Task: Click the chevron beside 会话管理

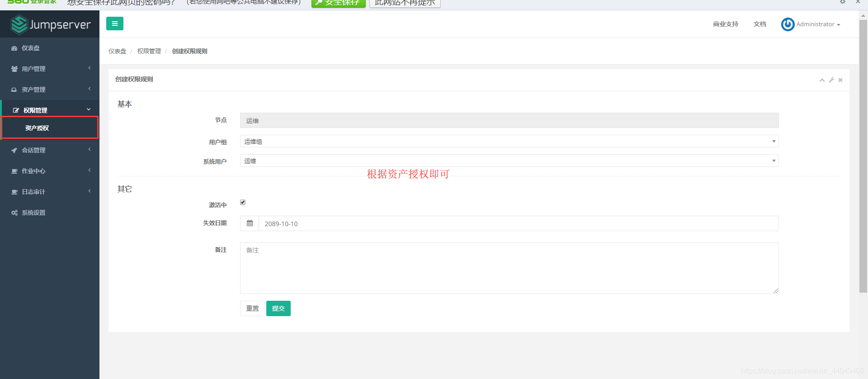Action: (x=90, y=149)
